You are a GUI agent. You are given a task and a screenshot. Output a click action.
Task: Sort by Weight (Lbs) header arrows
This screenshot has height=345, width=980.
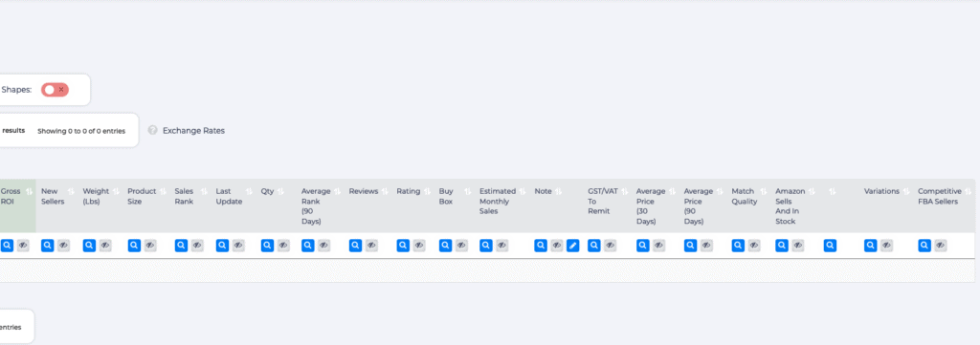click(116, 191)
